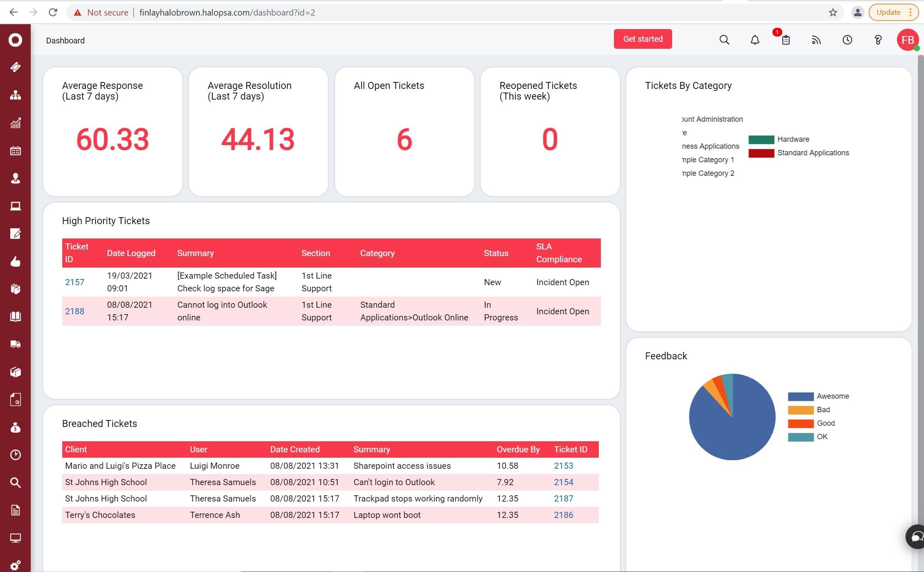Open the clock/timesheet icon in top bar

(x=847, y=40)
